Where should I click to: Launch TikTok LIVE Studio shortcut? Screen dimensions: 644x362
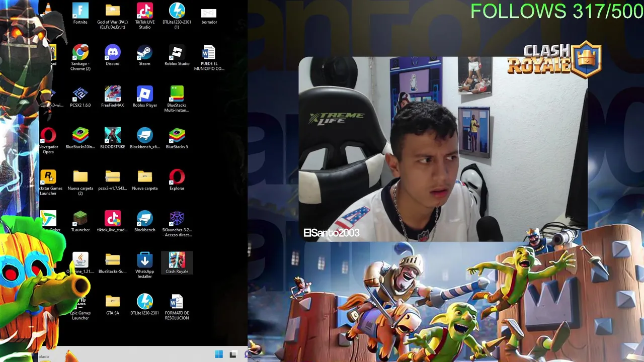point(145,16)
